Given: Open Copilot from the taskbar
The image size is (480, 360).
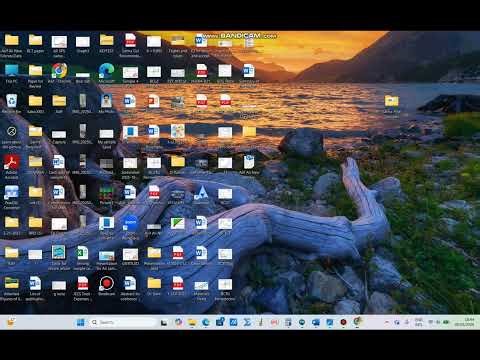Looking at the screenshot, I should [179, 322].
